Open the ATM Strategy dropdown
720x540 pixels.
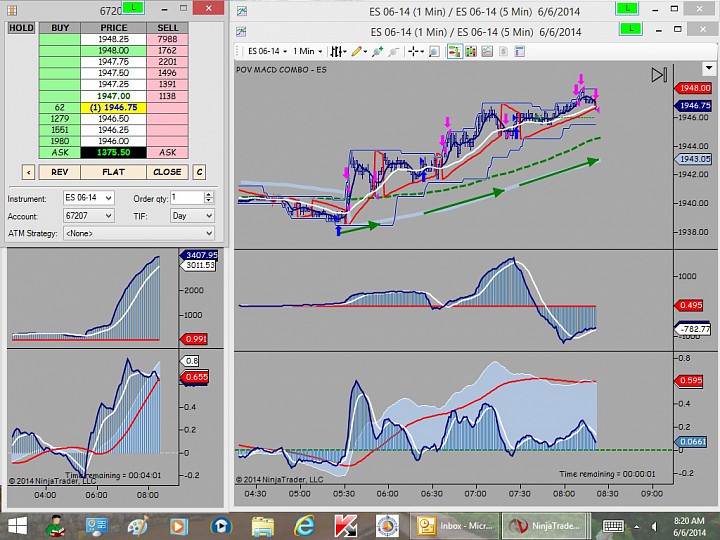coord(139,233)
